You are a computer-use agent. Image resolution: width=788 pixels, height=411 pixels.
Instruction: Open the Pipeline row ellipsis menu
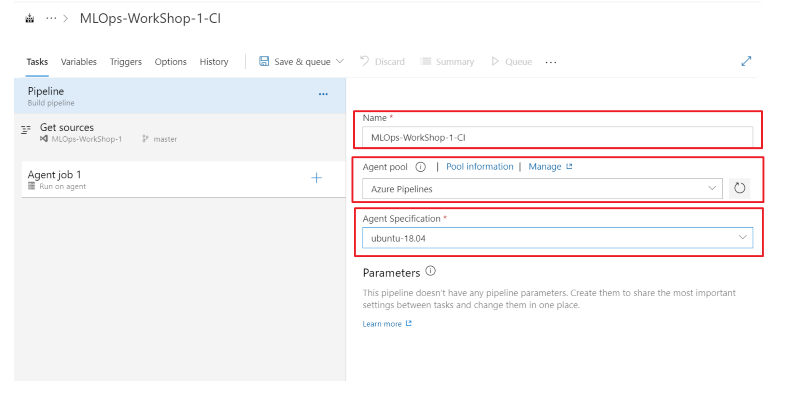pos(323,94)
